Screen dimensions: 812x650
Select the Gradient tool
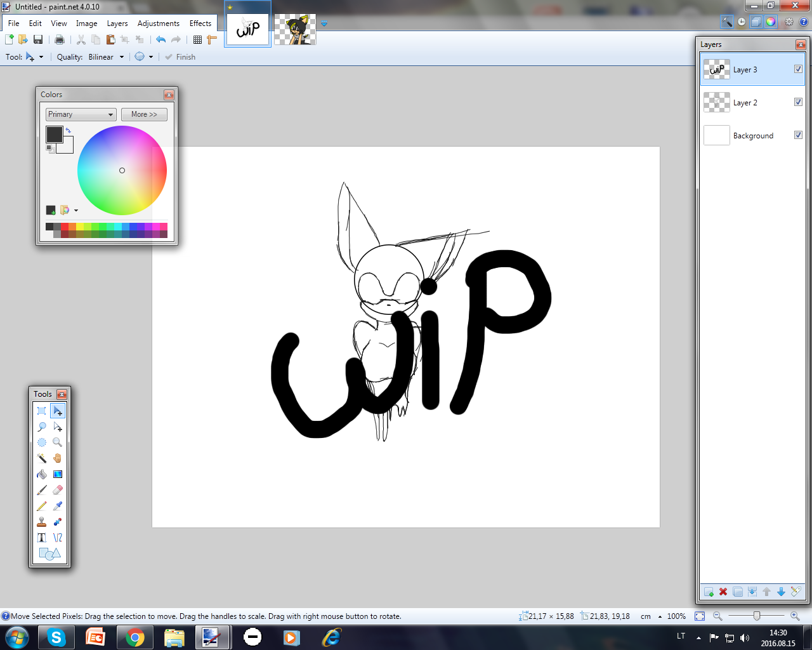[x=58, y=474]
